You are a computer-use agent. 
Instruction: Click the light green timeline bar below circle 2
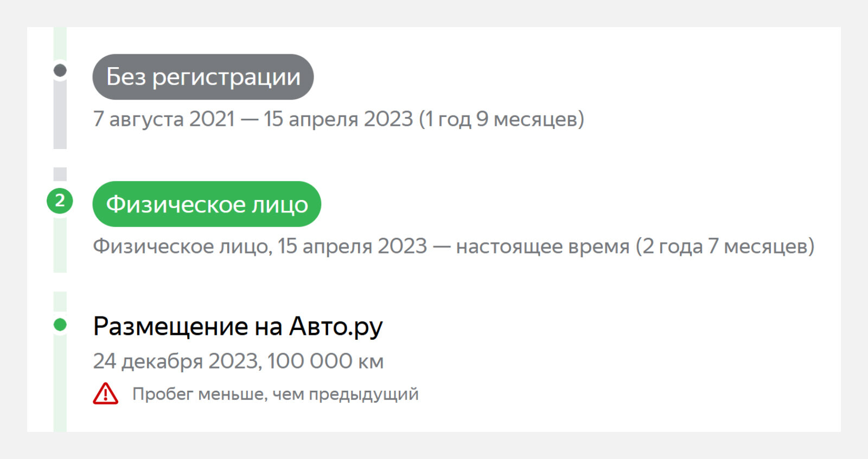click(60, 244)
